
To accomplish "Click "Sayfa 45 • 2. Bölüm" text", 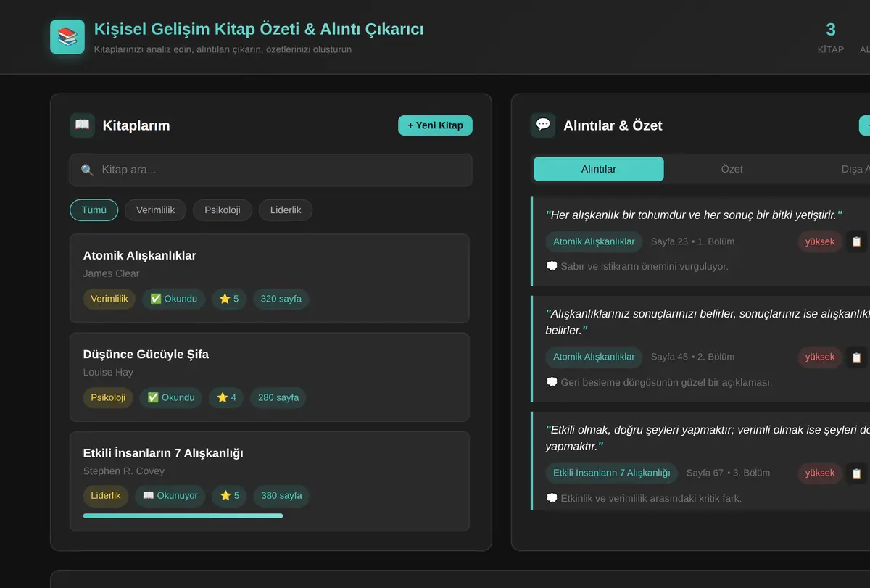I will point(692,357).
